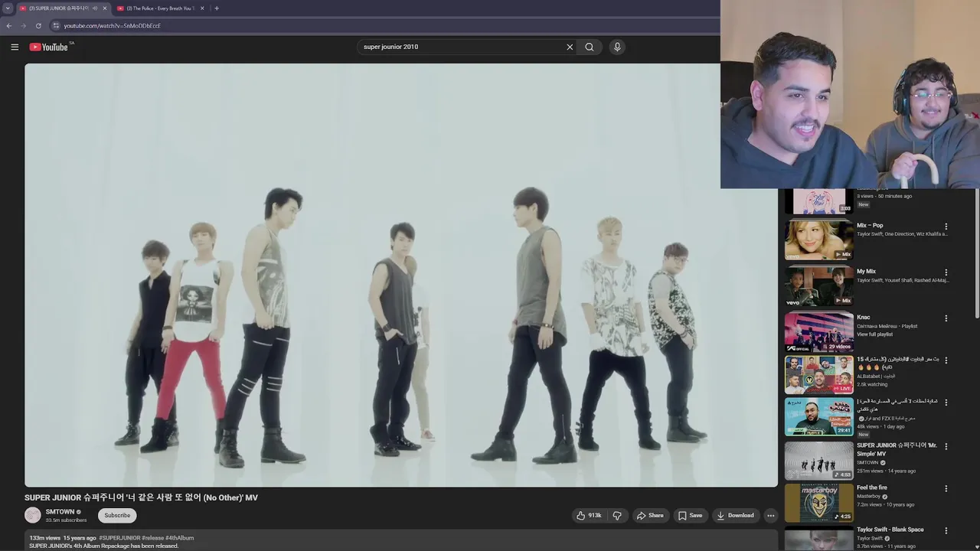Open options menu for My Mix
The width and height of the screenshot is (980, 551).
tap(946, 272)
